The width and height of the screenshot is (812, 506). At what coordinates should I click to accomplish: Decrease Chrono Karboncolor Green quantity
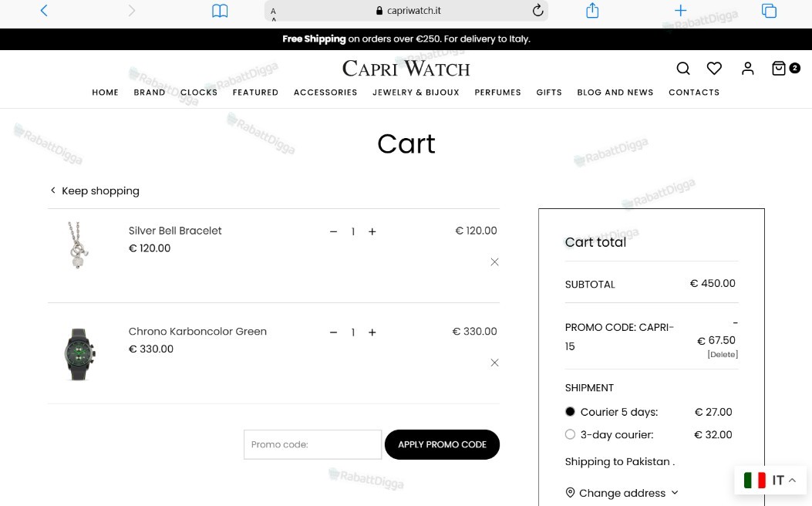pyautogui.click(x=333, y=332)
